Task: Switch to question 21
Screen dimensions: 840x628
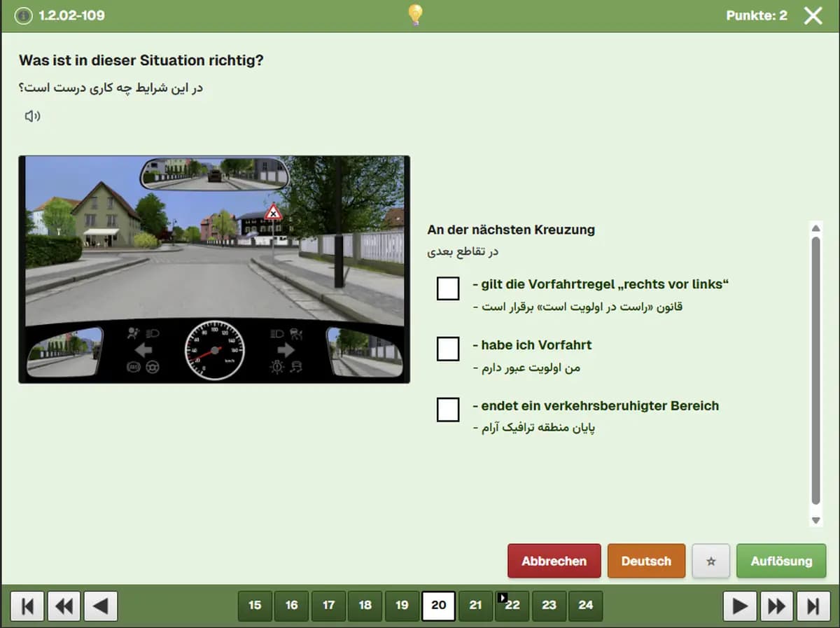Action: pos(476,606)
